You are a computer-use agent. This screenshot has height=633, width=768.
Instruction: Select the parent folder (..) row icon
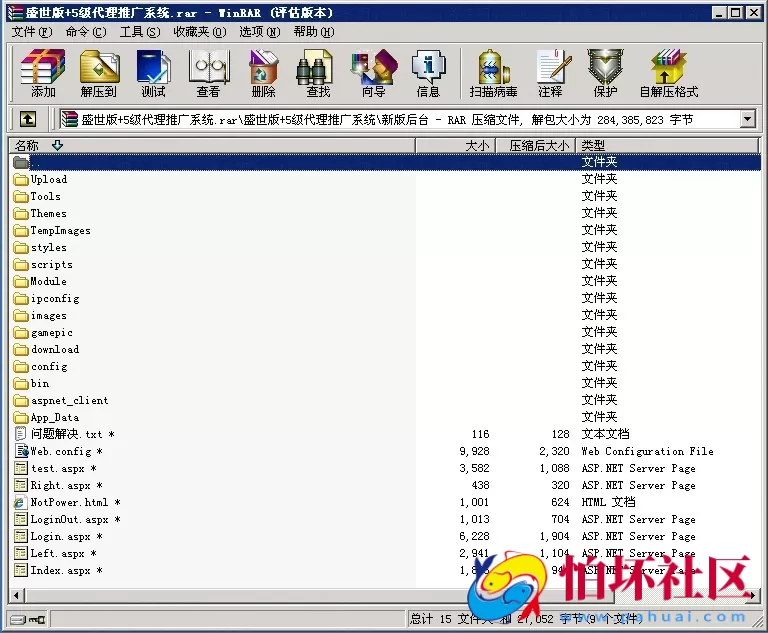[21, 162]
